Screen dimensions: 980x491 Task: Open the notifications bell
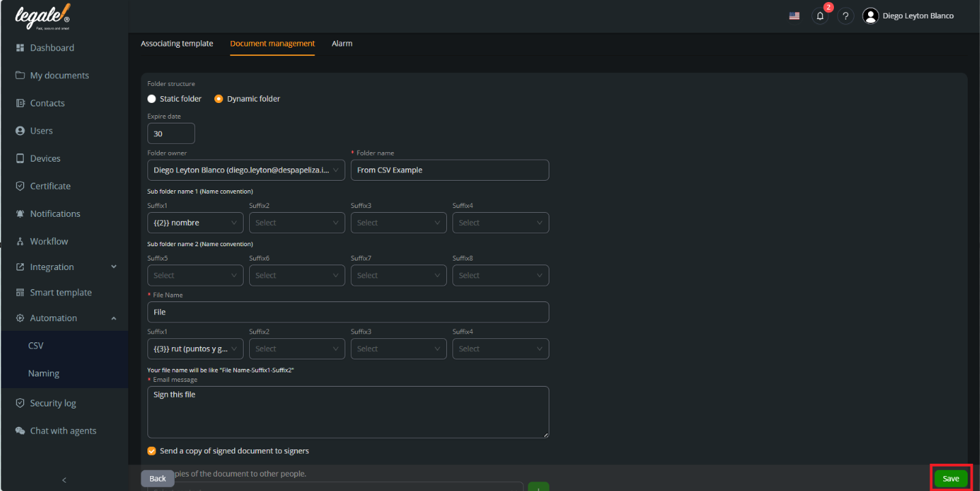pyautogui.click(x=820, y=15)
